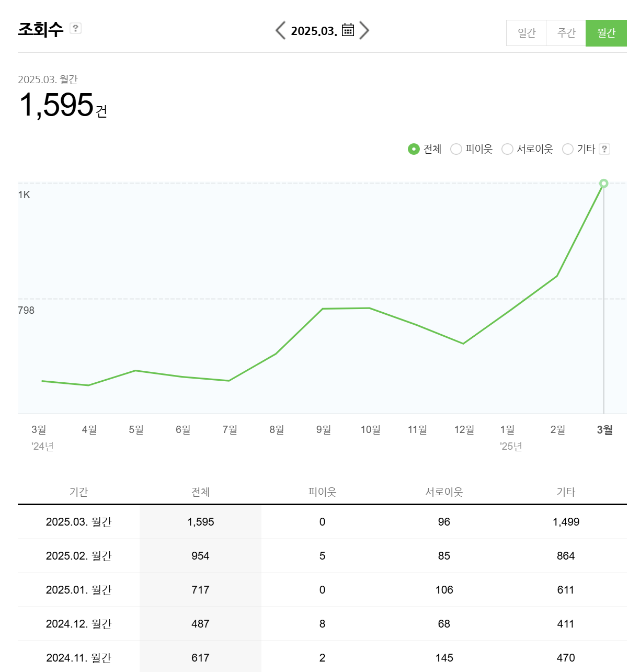Switch to the 기타 filter option
Image resolution: width=640 pixels, height=672 pixels.
pos(568,149)
